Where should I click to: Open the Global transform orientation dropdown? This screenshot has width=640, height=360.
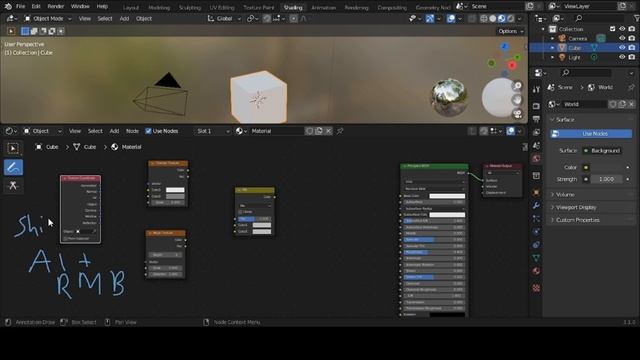tap(224, 19)
